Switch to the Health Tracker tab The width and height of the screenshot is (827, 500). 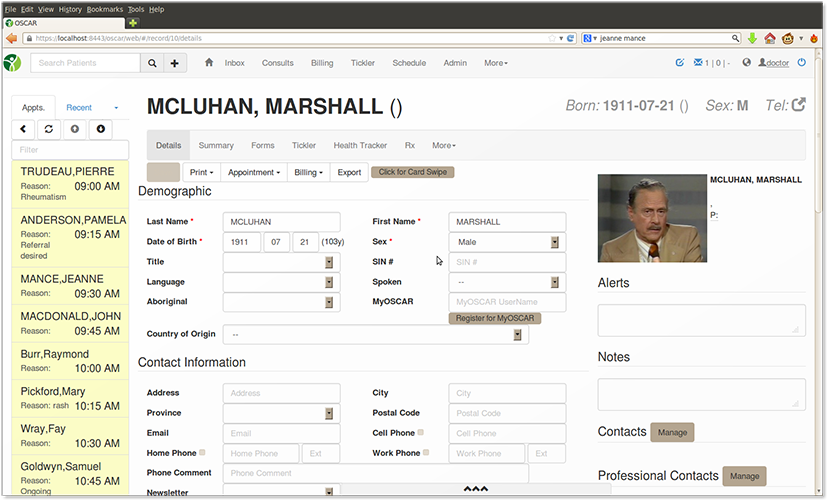360,146
